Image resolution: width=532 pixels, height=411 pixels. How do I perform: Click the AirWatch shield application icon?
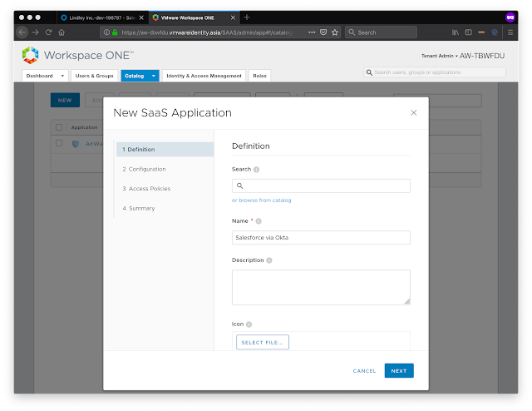coord(76,144)
